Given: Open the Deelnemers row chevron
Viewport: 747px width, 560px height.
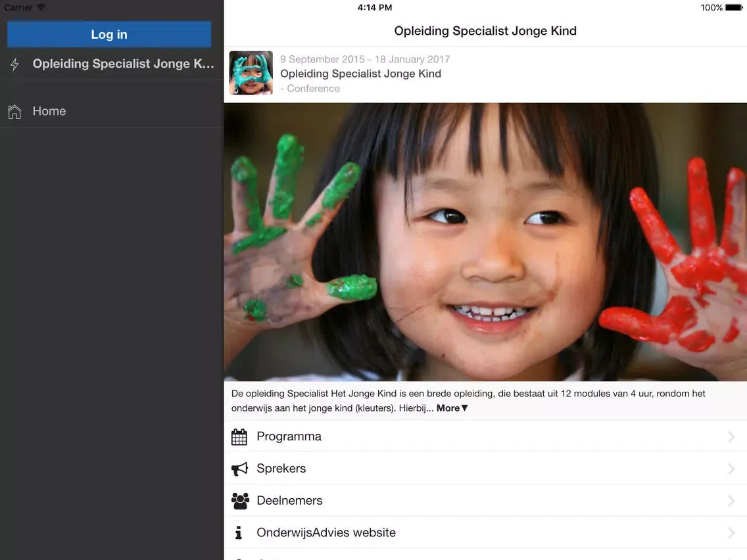Looking at the screenshot, I should tap(731, 501).
